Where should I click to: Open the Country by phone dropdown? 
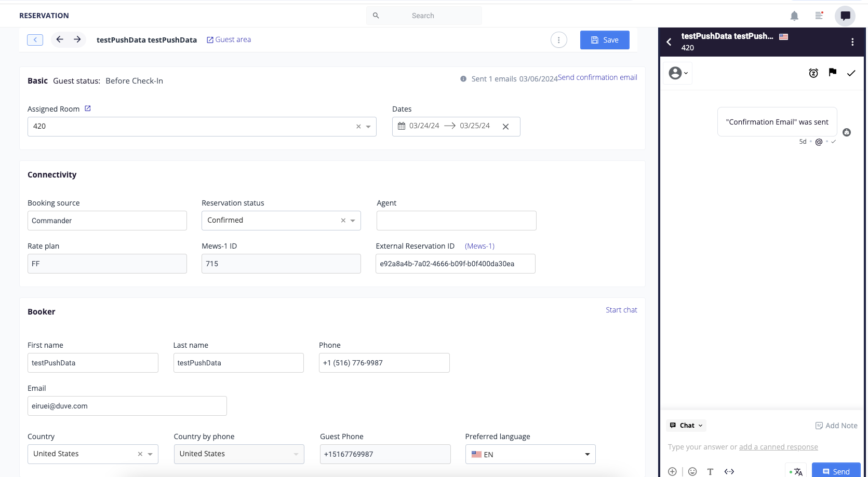click(x=239, y=454)
